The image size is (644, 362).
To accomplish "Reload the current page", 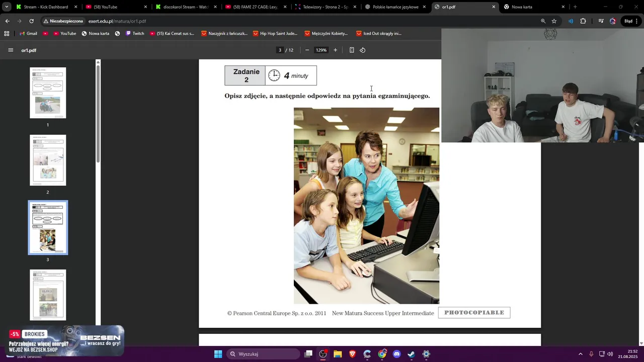I will (31, 21).
